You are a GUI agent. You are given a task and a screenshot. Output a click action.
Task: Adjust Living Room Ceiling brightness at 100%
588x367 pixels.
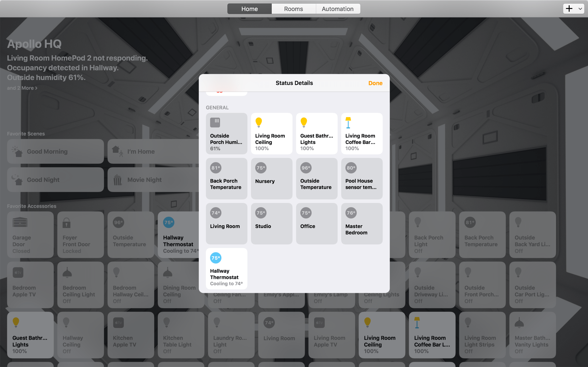point(271,133)
